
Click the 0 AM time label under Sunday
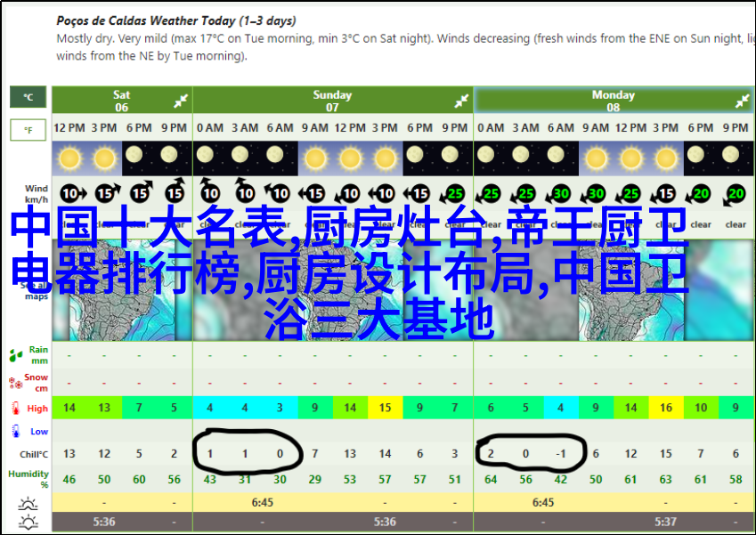(x=210, y=127)
